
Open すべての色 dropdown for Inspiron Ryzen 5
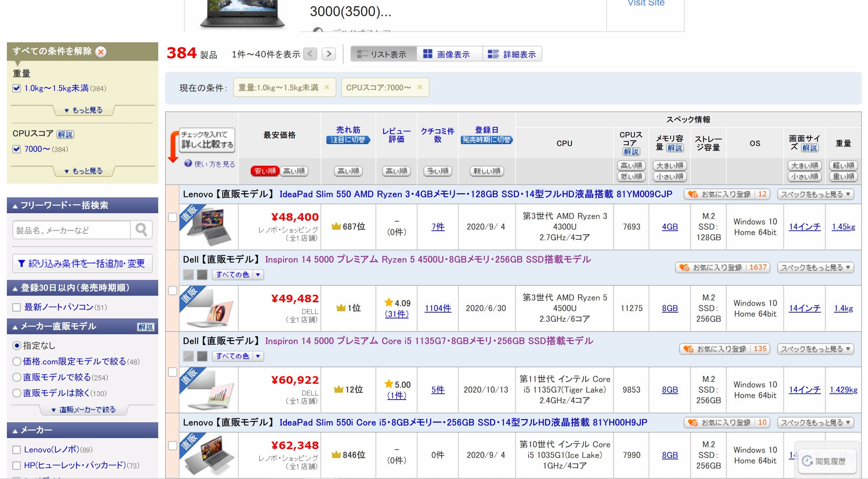point(238,275)
